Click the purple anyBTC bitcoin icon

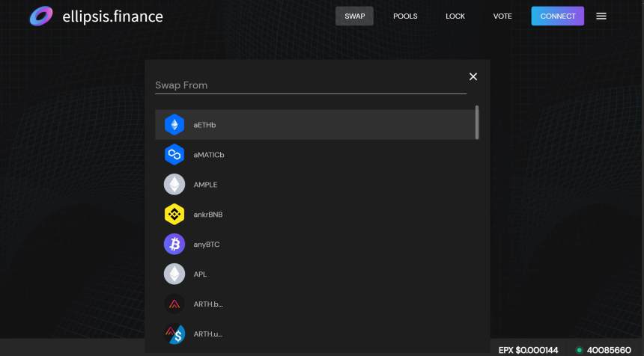pos(174,245)
